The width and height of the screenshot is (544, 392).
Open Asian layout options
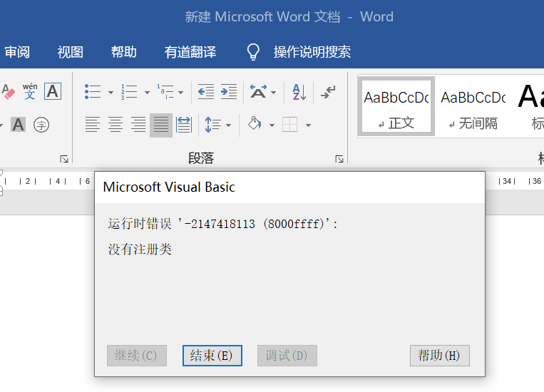click(x=259, y=92)
